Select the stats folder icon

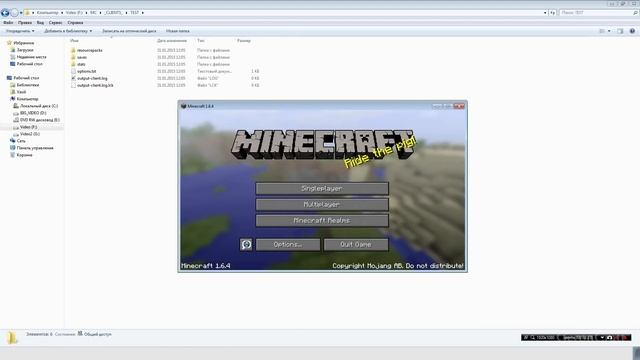click(x=73, y=64)
